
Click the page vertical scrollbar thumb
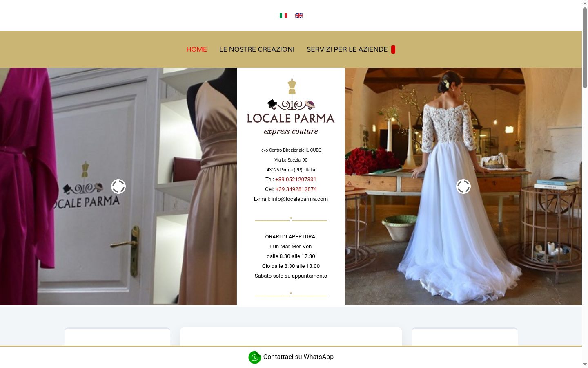coord(585,48)
